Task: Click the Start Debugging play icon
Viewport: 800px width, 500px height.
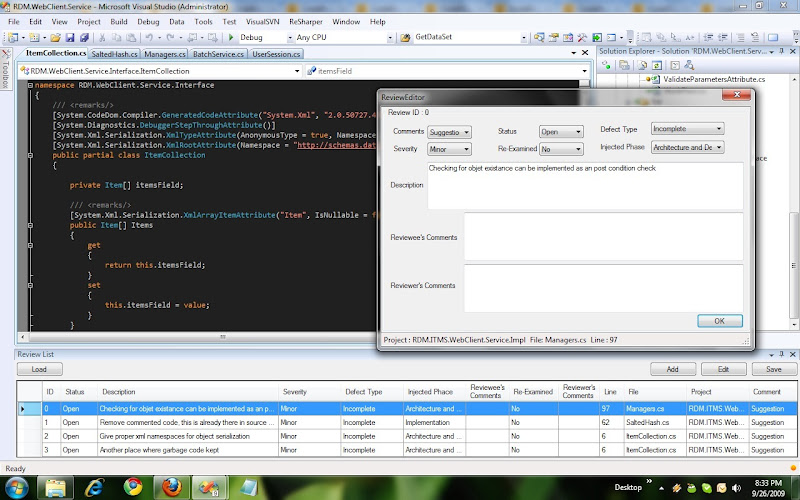Action: 231,38
